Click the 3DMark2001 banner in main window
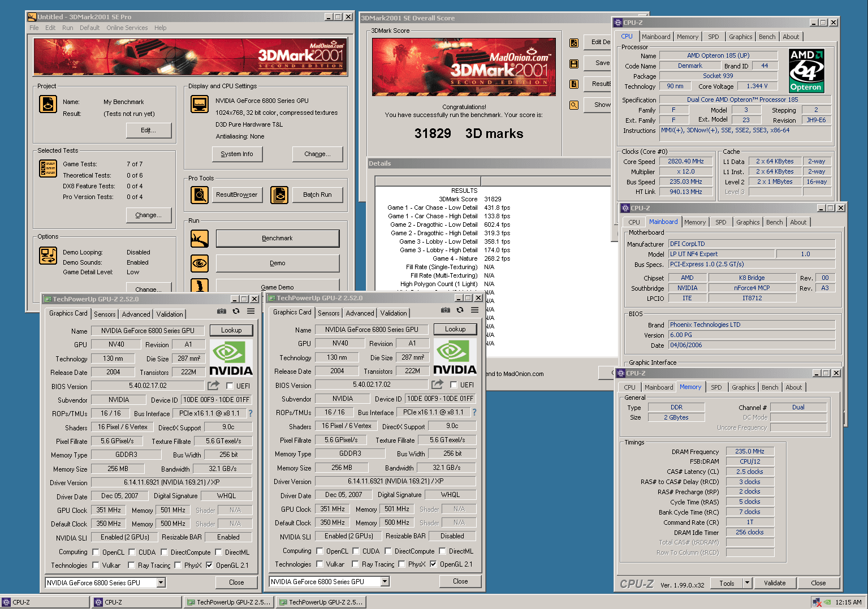This screenshot has width=868, height=609. (x=189, y=57)
